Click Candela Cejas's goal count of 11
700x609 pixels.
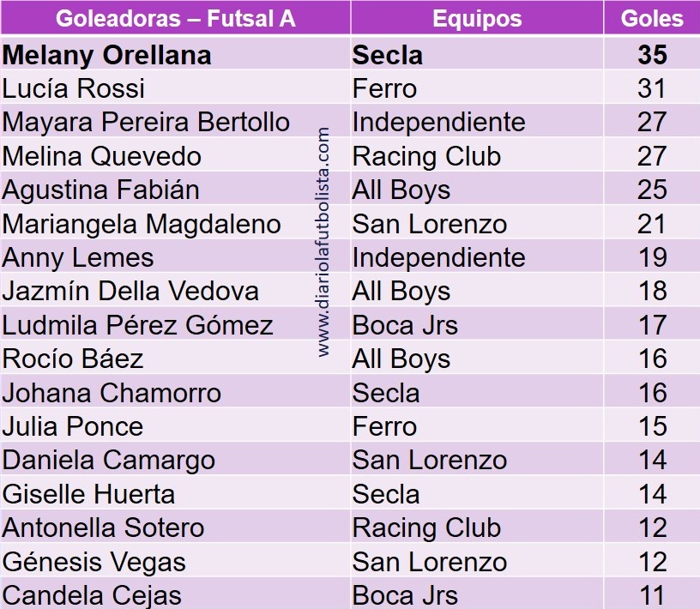(x=652, y=595)
